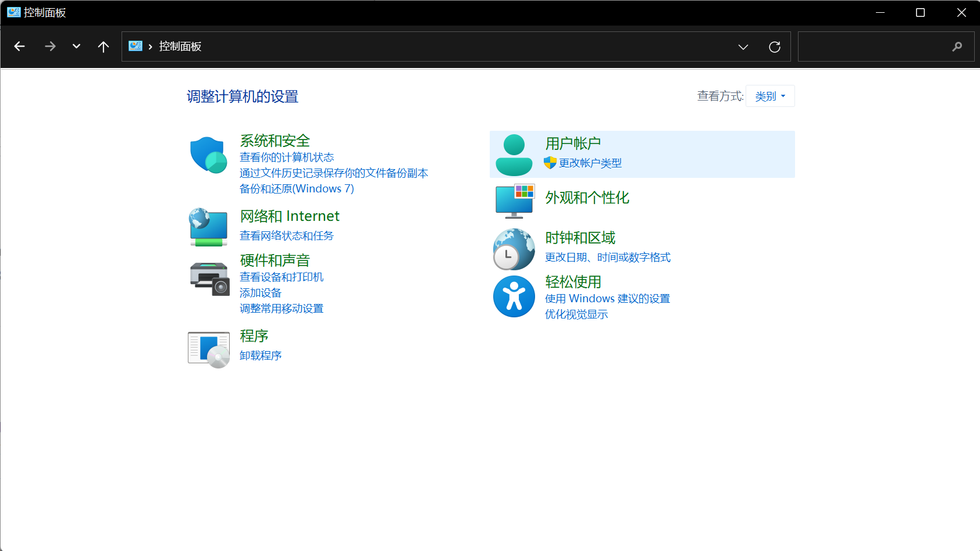Refresh the Control Panel view
The image size is (980, 551).
point(775,47)
